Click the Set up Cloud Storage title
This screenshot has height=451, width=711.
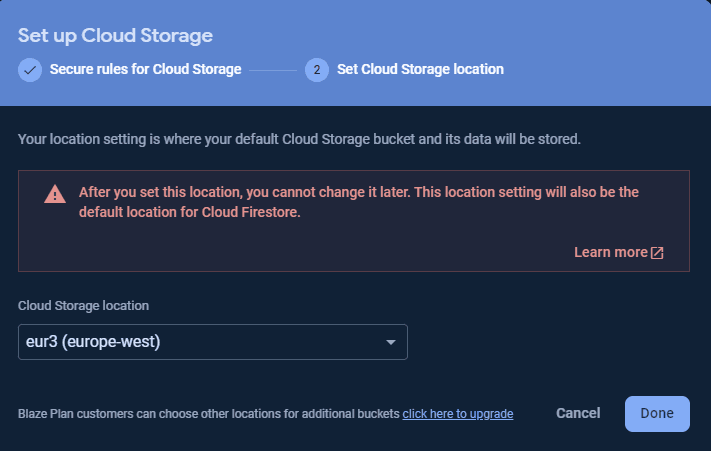(x=115, y=36)
